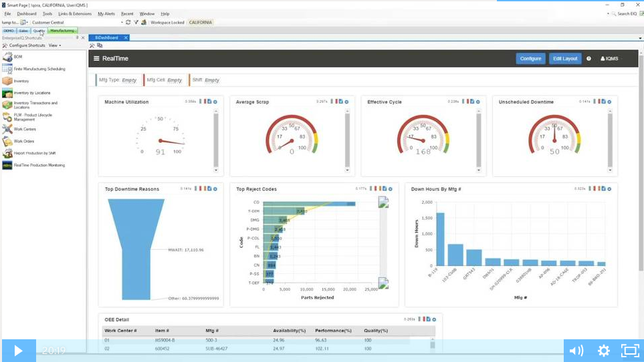Click top image icon in Top Reject Codes chart
The width and height of the screenshot is (644, 362).
pyautogui.click(x=383, y=202)
